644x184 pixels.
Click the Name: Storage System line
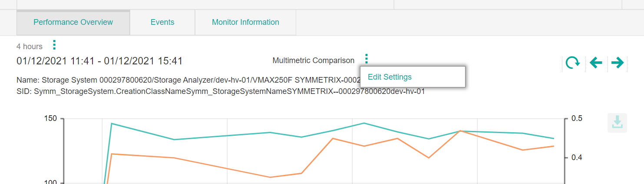189,80
